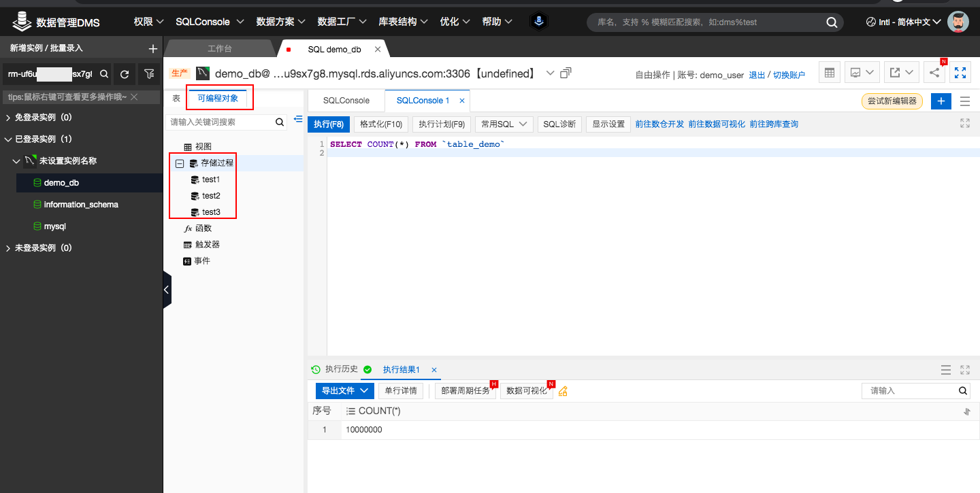Collapse the 存储过程 tree node
This screenshot has width=980, height=493.
click(x=179, y=163)
